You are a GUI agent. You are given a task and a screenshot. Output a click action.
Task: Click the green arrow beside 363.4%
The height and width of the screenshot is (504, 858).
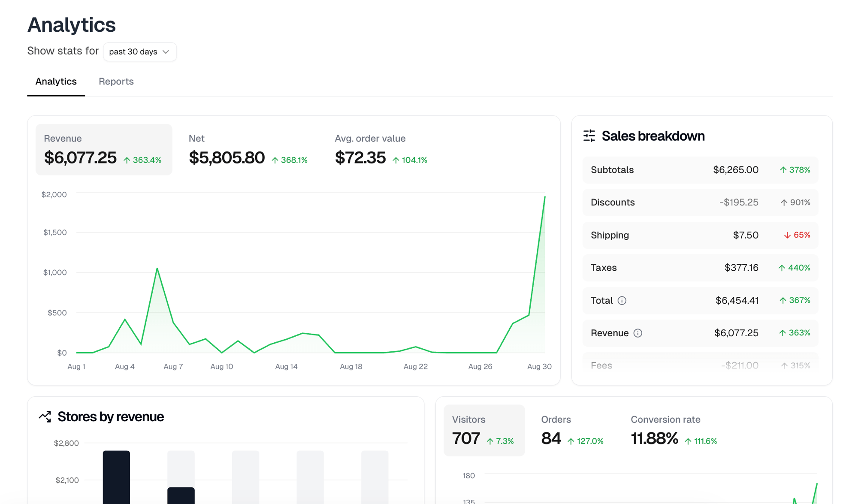point(127,160)
